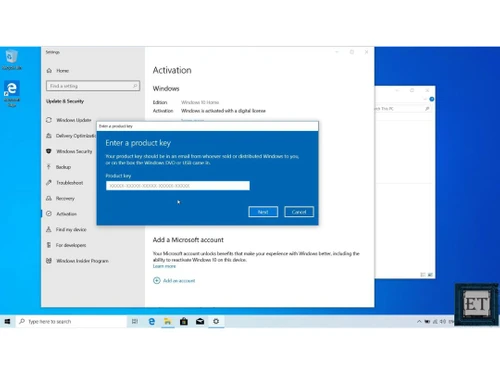The height and width of the screenshot is (375, 500).
Task: Click the Delivery Optimization icon
Action: (x=49, y=136)
